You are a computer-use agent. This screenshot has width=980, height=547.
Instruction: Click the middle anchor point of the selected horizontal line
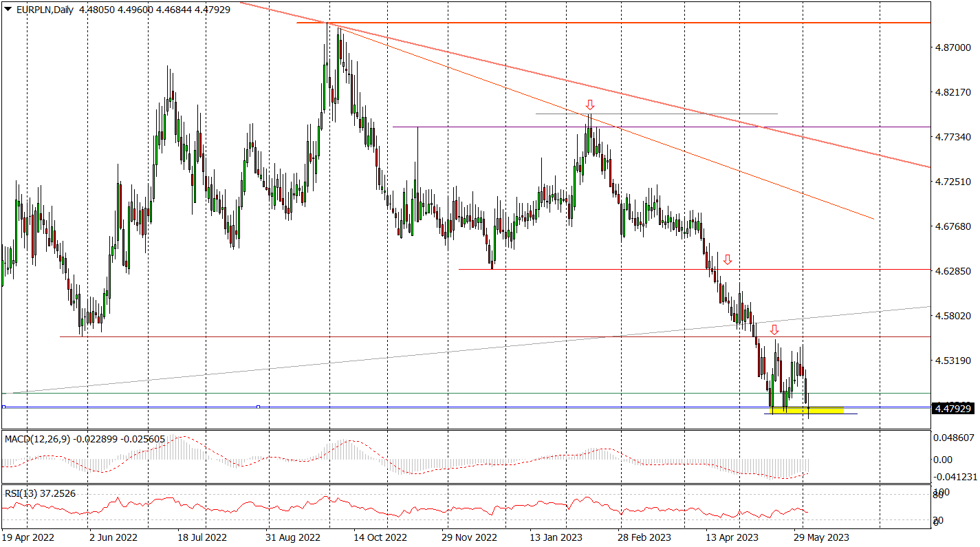click(x=258, y=407)
